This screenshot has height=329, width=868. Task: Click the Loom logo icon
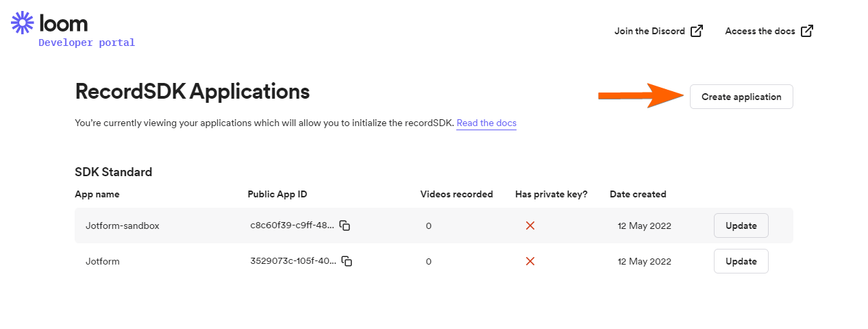(x=23, y=23)
